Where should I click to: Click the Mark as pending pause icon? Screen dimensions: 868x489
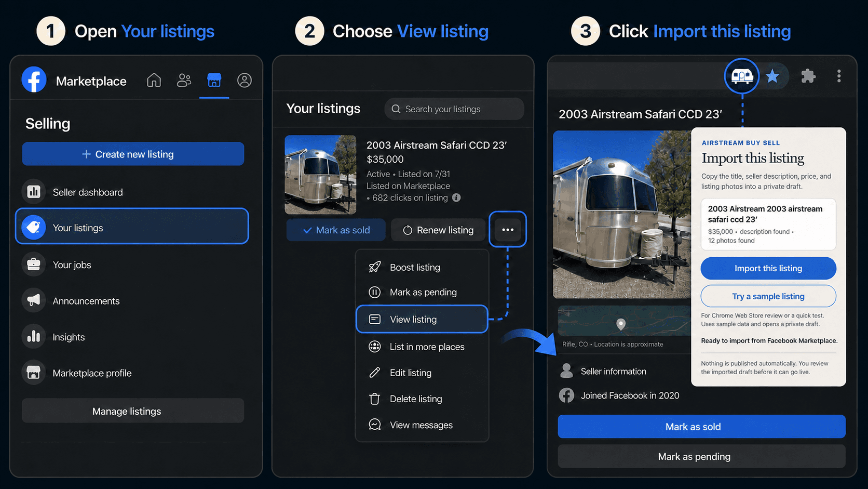374,292
